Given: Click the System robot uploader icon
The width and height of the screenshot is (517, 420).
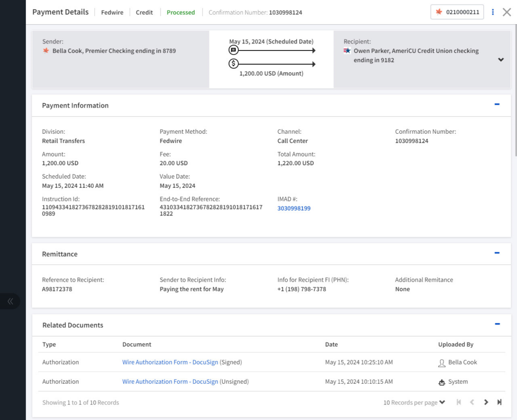Looking at the screenshot, I should coord(442,382).
